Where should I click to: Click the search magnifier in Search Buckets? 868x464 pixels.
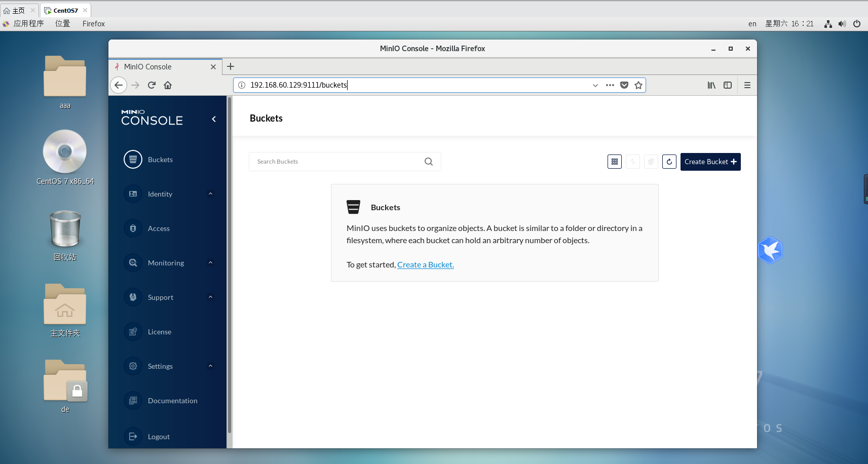pos(429,162)
